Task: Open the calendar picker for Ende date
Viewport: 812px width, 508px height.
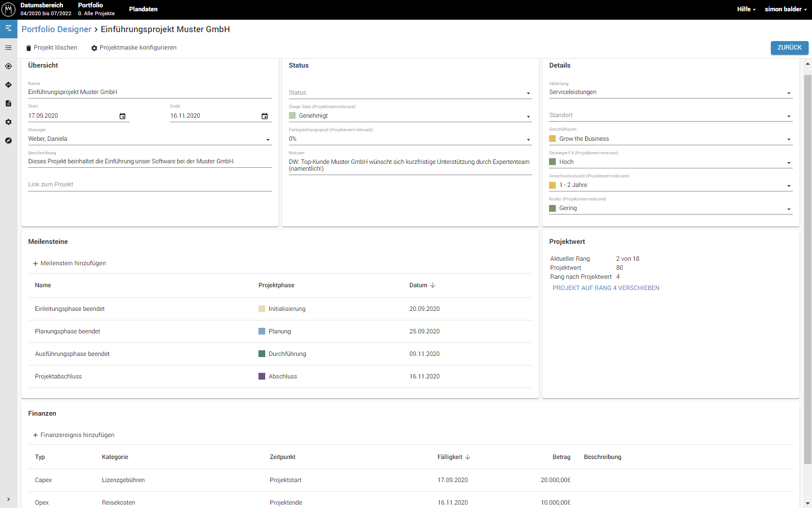Action: tap(265, 116)
